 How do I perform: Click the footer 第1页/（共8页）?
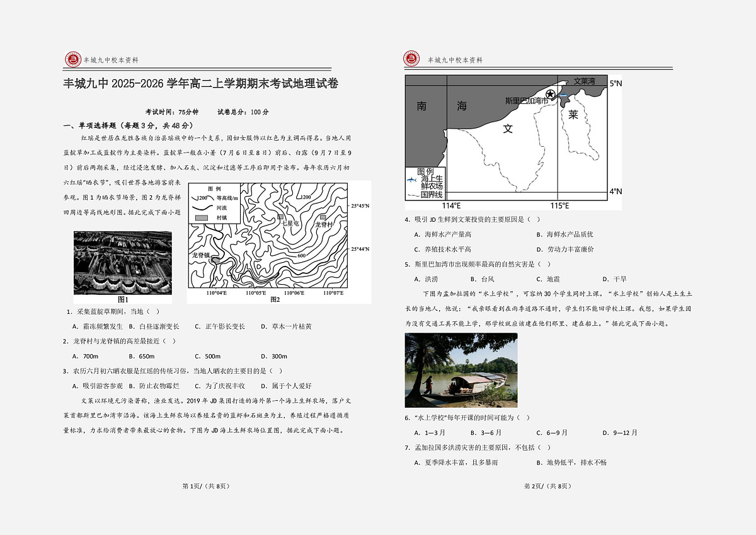point(205,486)
